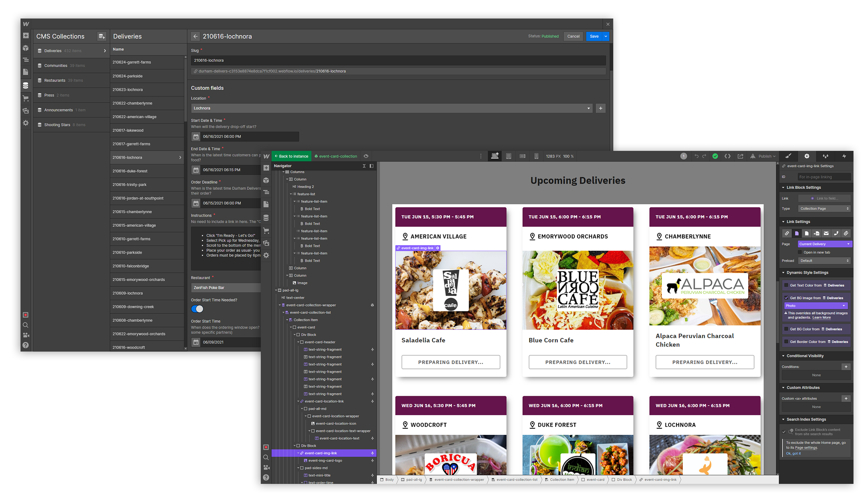Enable Get Text Color from Deliveries
This screenshot has width=868, height=502.
(x=786, y=285)
